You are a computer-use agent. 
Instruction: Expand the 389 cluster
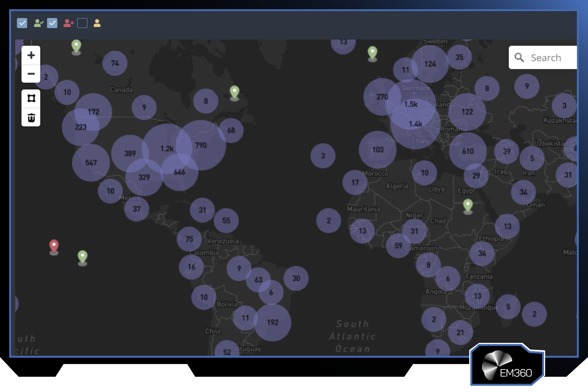tap(130, 154)
